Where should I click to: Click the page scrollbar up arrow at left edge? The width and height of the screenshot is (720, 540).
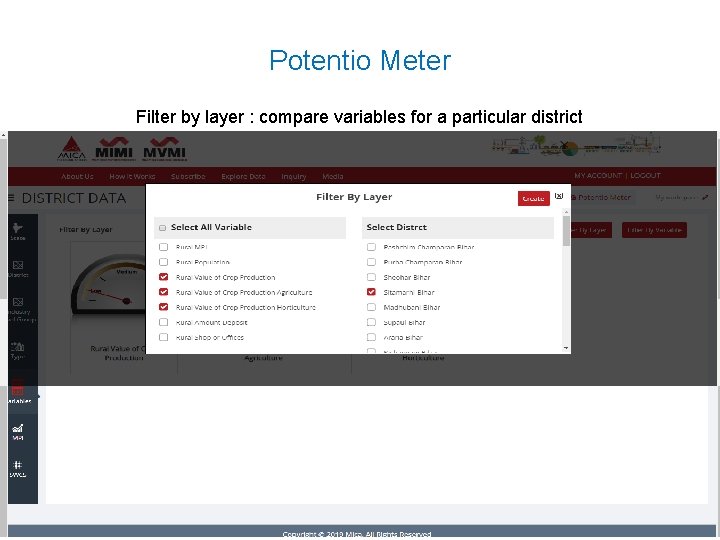(3, 135)
